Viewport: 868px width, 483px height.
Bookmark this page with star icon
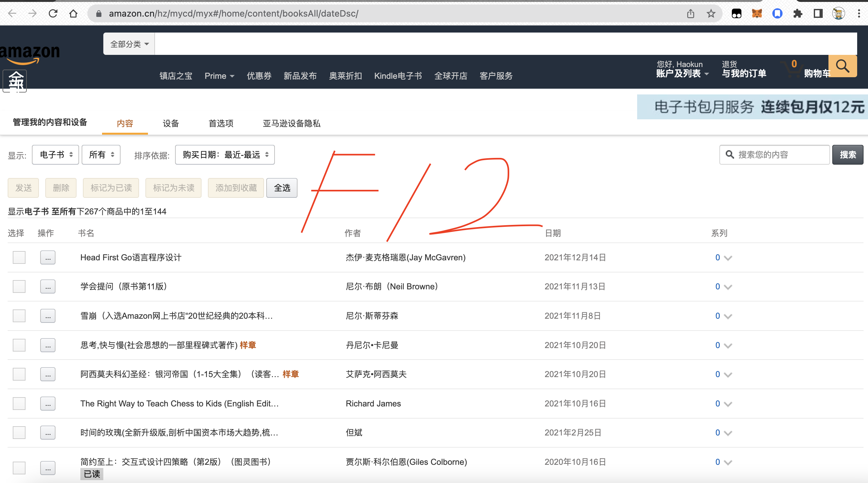coord(711,13)
